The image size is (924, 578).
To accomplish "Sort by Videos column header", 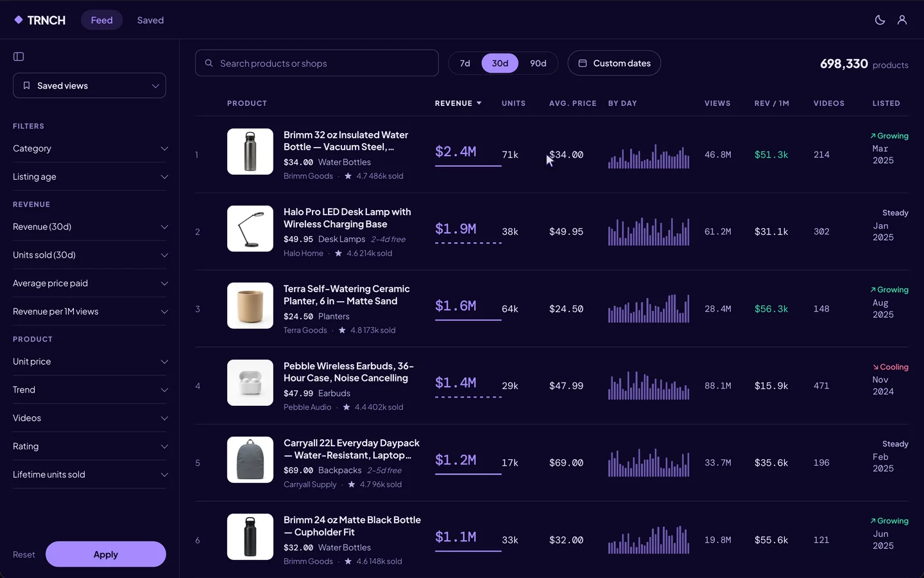I will point(829,103).
